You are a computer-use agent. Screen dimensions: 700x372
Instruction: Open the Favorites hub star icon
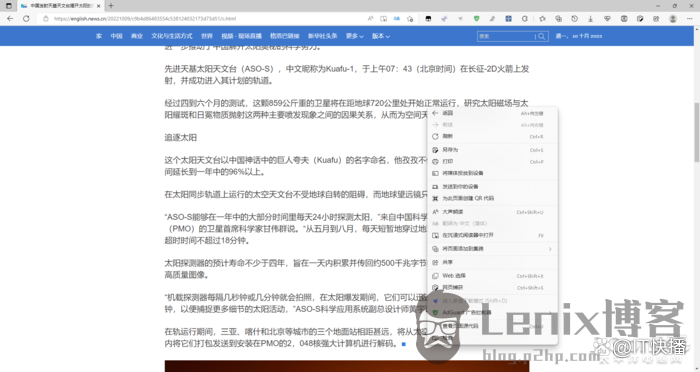pos(542,19)
